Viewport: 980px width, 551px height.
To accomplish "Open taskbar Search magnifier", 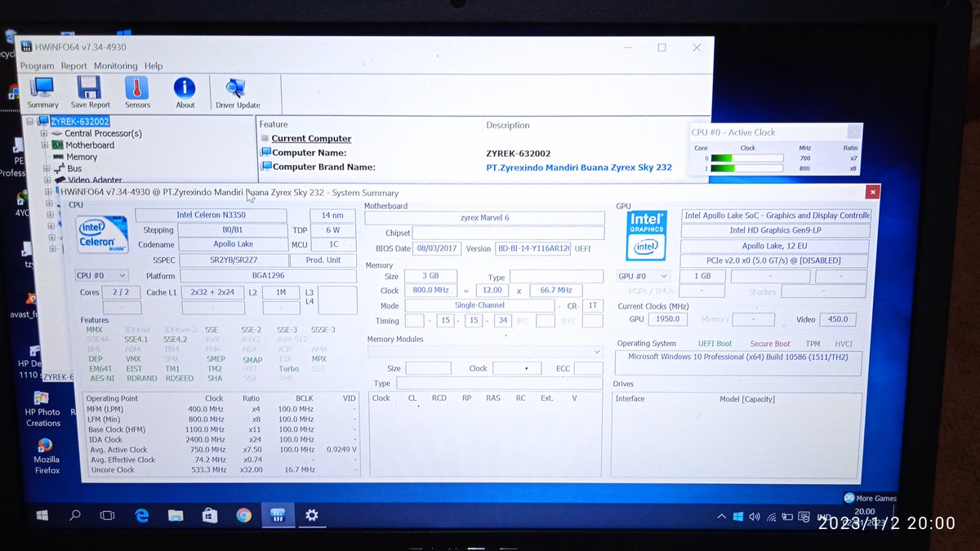I will (x=75, y=515).
